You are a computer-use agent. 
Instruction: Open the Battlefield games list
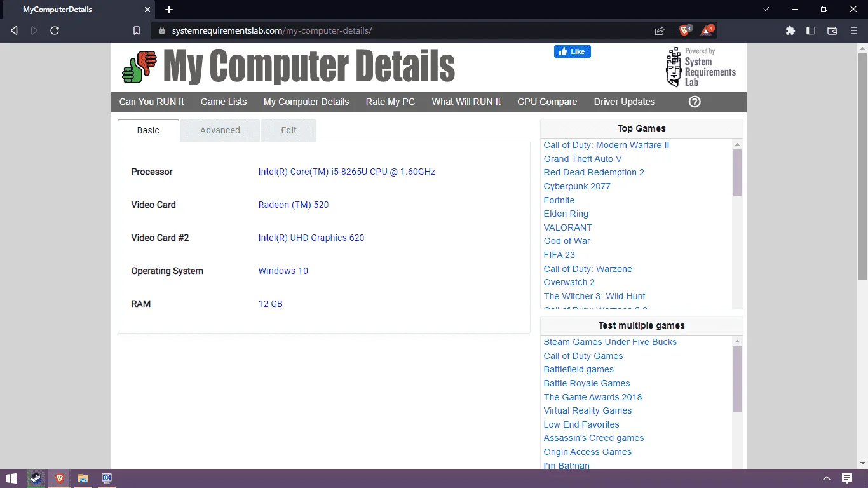click(579, 369)
